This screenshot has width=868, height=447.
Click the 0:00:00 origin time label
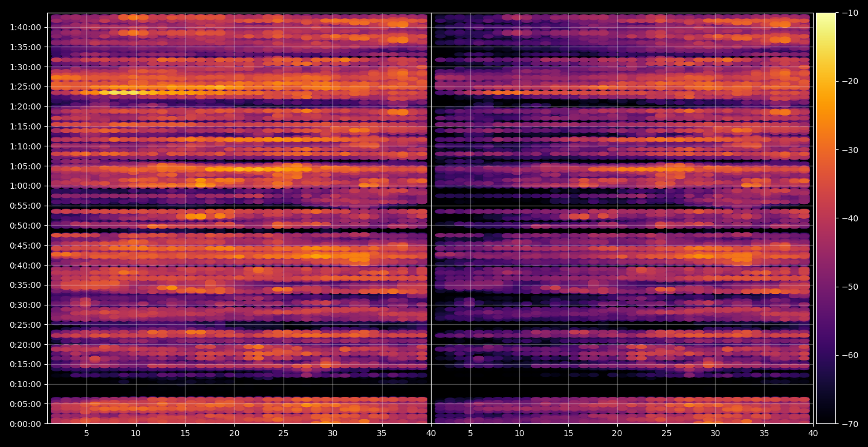tap(25, 424)
